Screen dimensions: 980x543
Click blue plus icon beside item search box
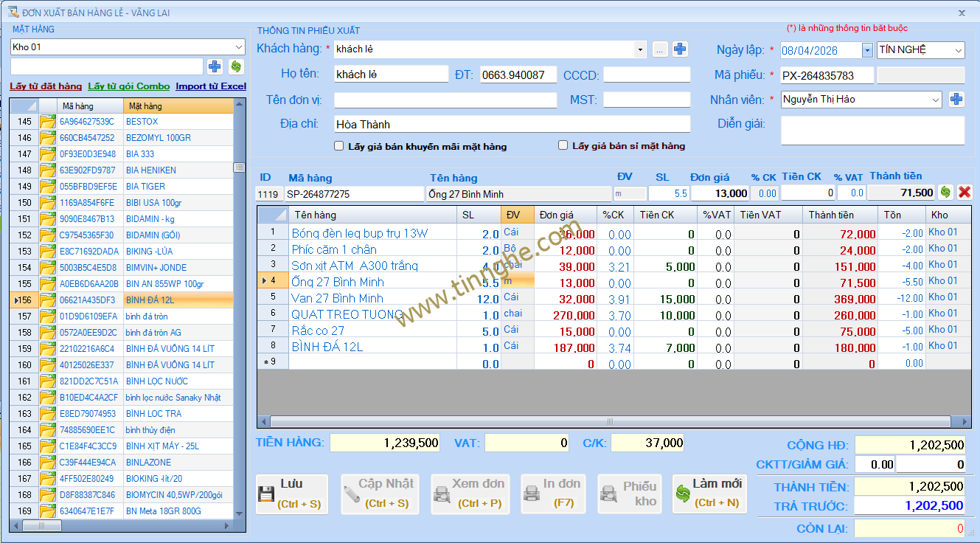coord(215,67)
